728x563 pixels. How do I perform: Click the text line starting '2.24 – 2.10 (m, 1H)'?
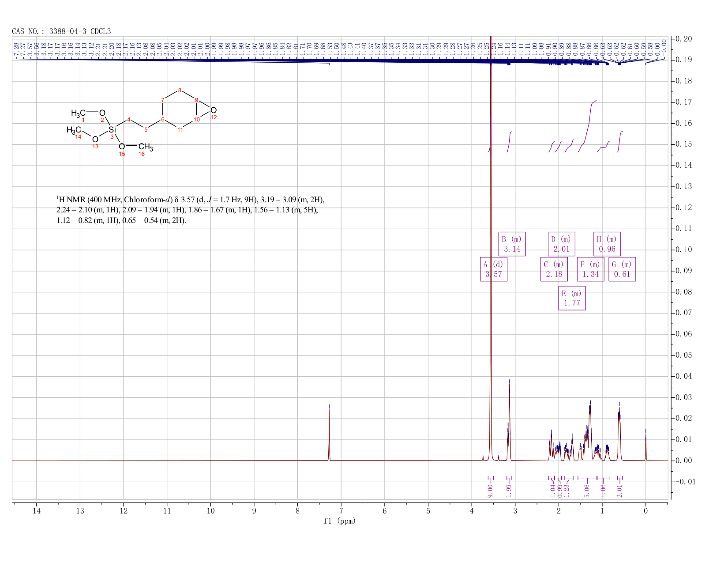click(188, 210)
